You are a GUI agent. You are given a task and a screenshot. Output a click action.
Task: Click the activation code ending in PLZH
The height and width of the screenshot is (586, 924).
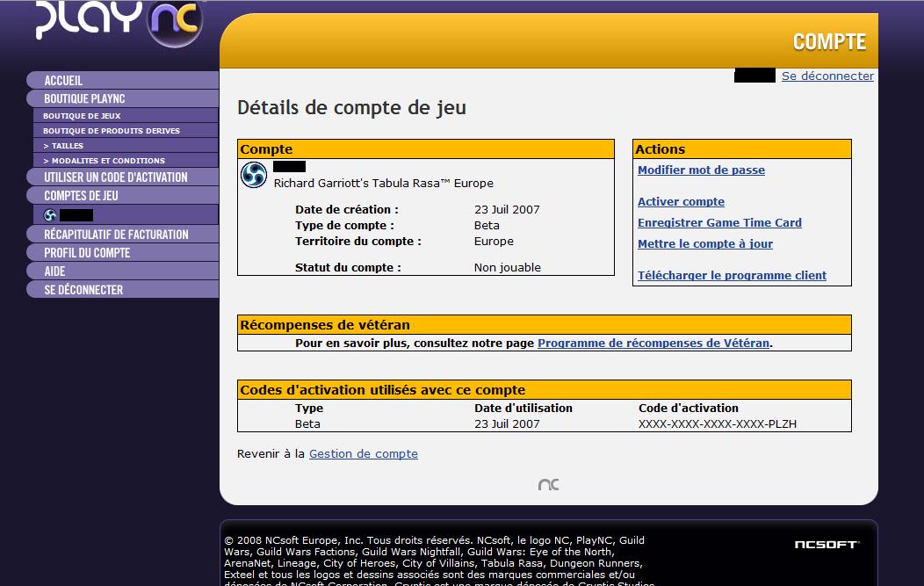[x=718, y=423]
